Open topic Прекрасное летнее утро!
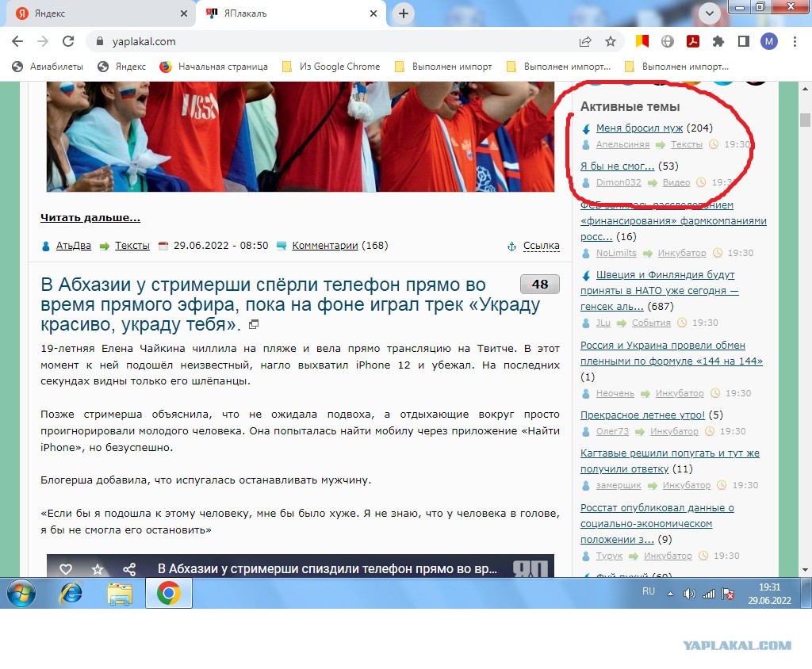The height and width of the screenshot is (669, 812). point(642,415)
